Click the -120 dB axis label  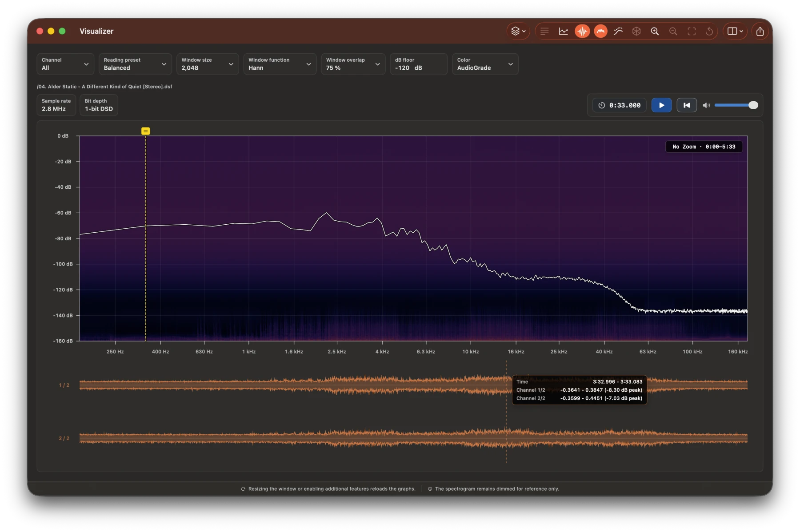63,290
